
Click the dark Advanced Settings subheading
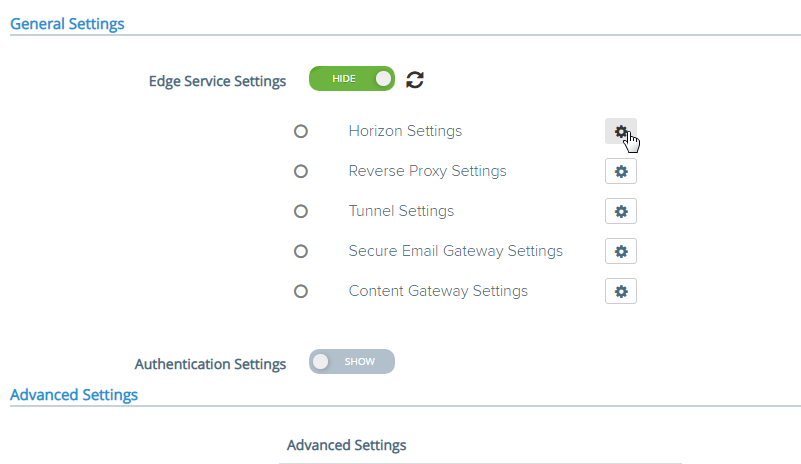(x=346, y=445)
